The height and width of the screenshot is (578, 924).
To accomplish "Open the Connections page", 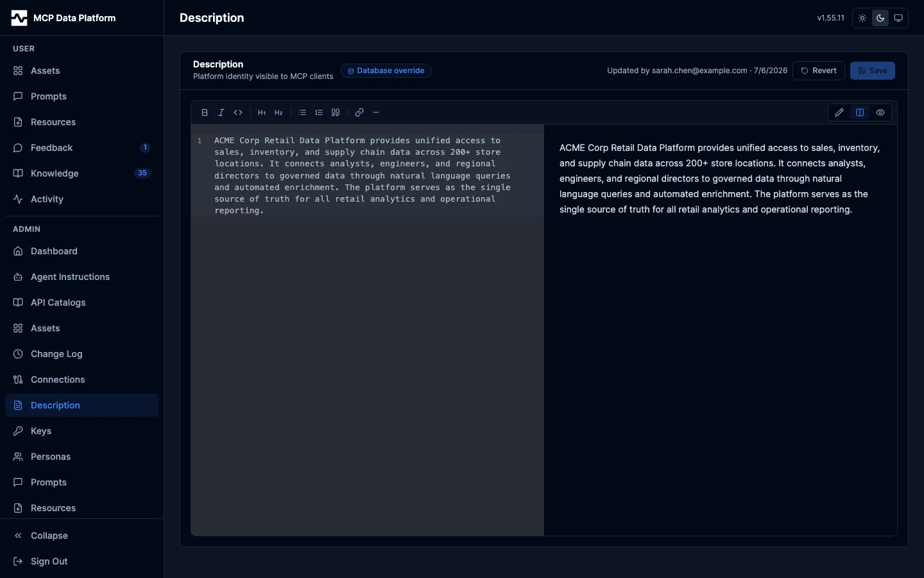I will click(x=81, y=380).
